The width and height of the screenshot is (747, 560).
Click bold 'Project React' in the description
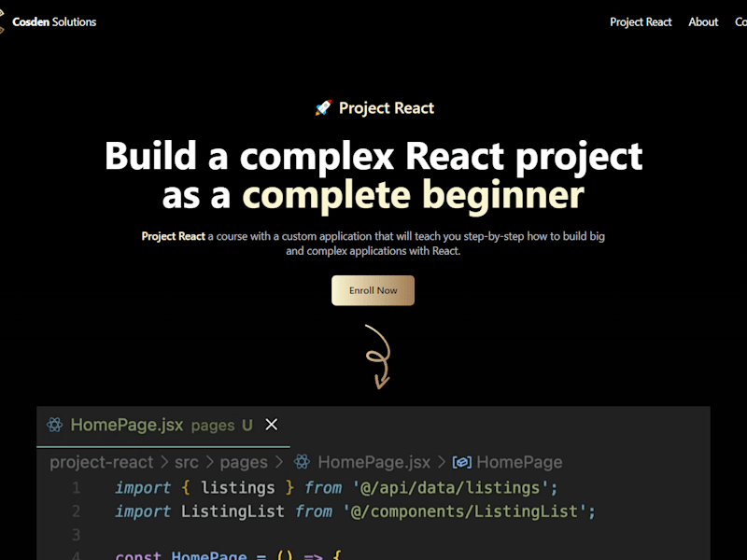point(174,236)
